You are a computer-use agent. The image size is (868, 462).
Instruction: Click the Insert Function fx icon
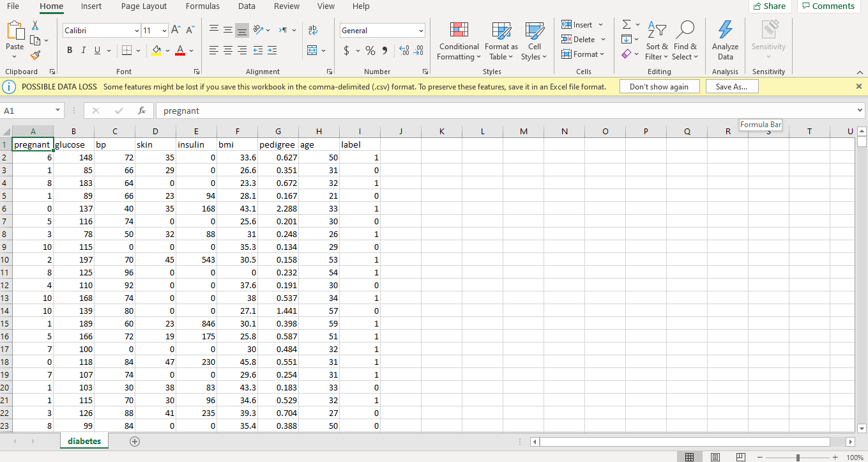click(142, 111)
